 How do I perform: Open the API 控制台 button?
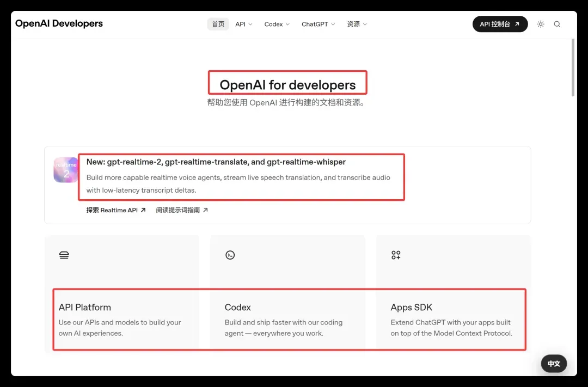click(500, 24)
